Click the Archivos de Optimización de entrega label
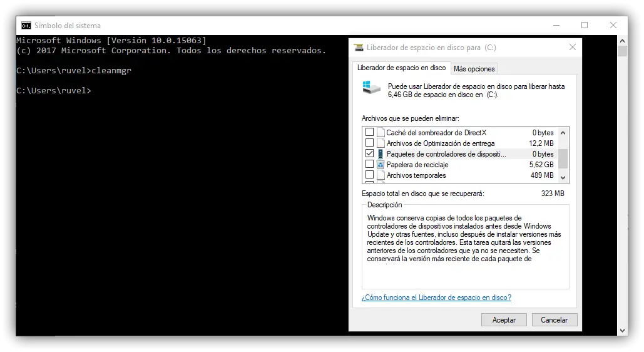Viewport: 644px width, 352px height. click(x=441, y=143)
